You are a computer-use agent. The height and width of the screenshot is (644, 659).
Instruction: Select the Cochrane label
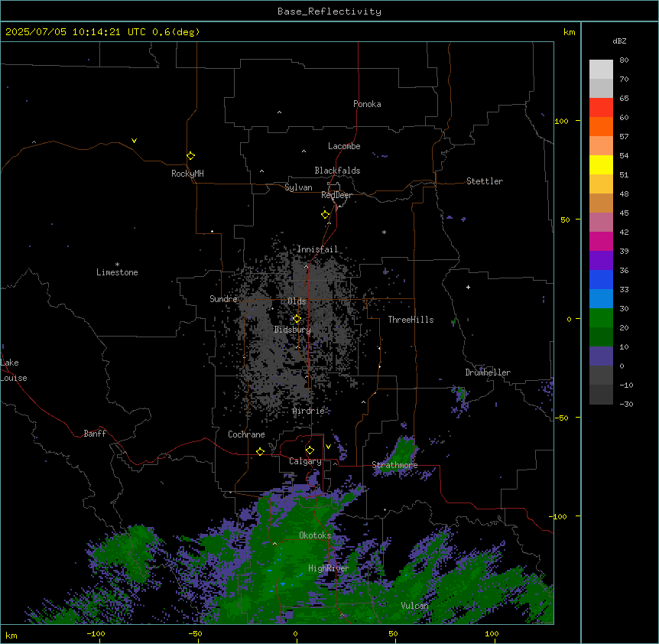246,434
